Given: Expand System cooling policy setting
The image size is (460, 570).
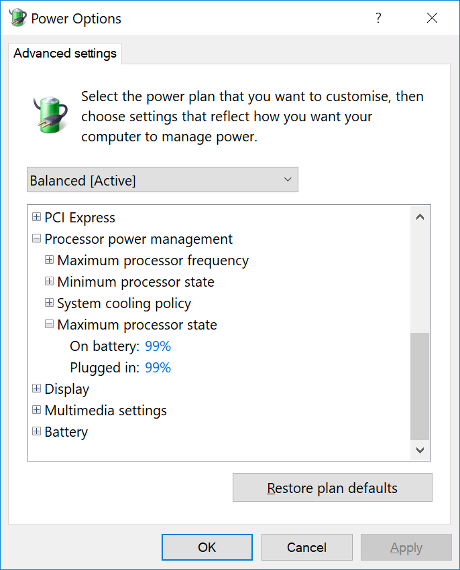Looking at the screenshot, I should pos(49,303).
